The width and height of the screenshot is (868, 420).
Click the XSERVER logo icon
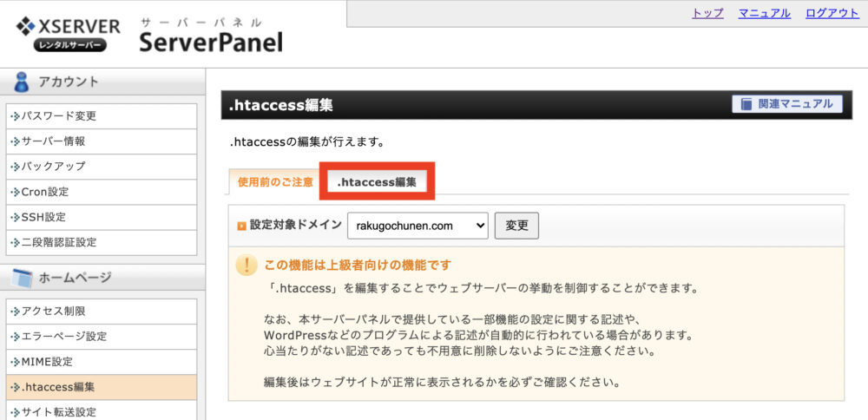[25, 26]
